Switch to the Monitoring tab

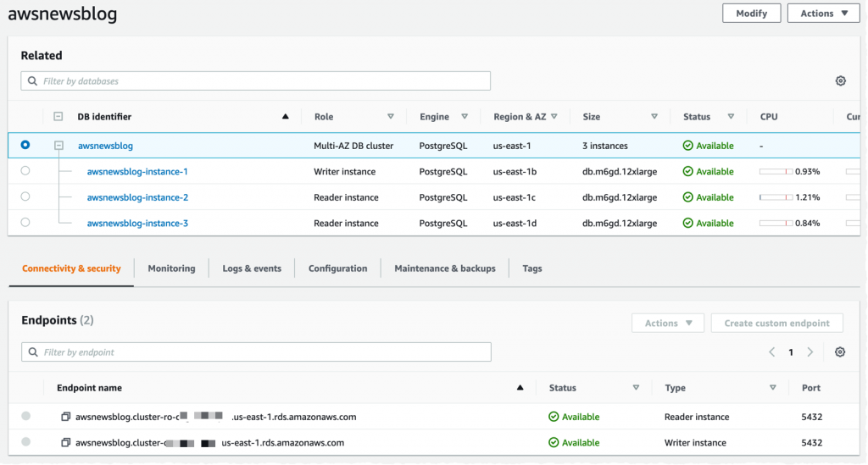(x=171, y=268)
